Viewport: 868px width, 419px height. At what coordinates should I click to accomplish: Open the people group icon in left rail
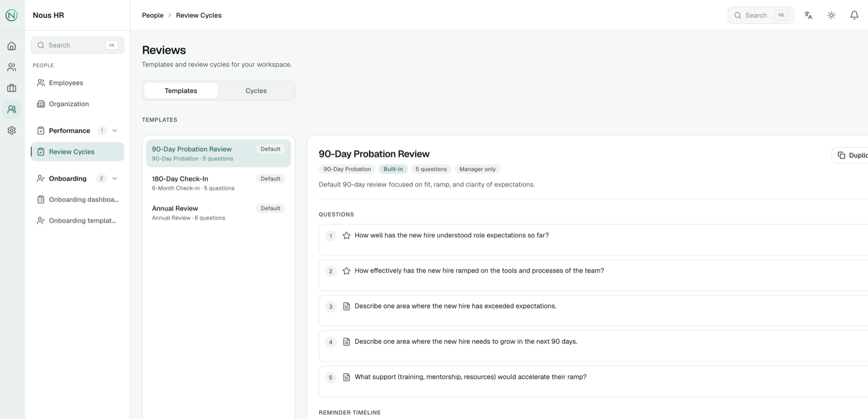(12, 67)
